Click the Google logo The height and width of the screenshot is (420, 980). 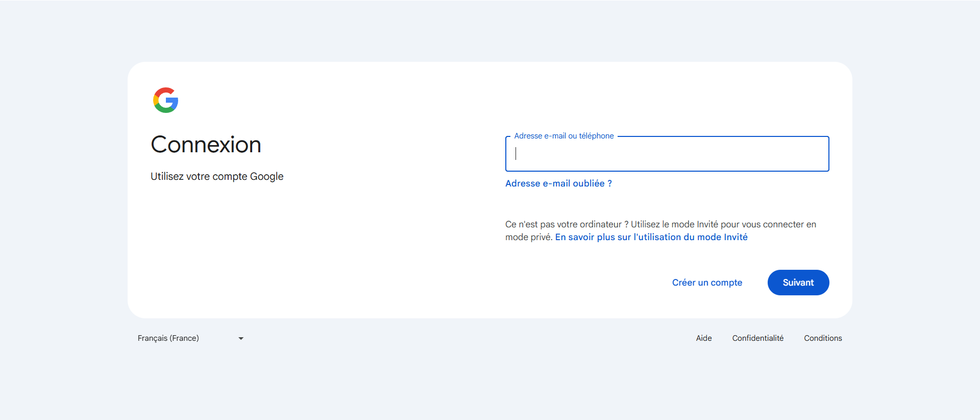click(165, 100)
